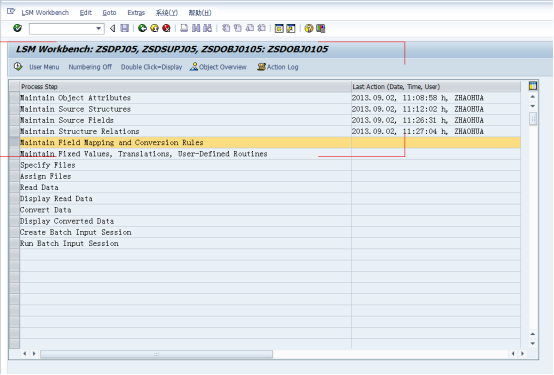Click the Generate Shortcut icon
Image resolution: width=554 pixels, height=375 pixels.
(x=291, y=28)
